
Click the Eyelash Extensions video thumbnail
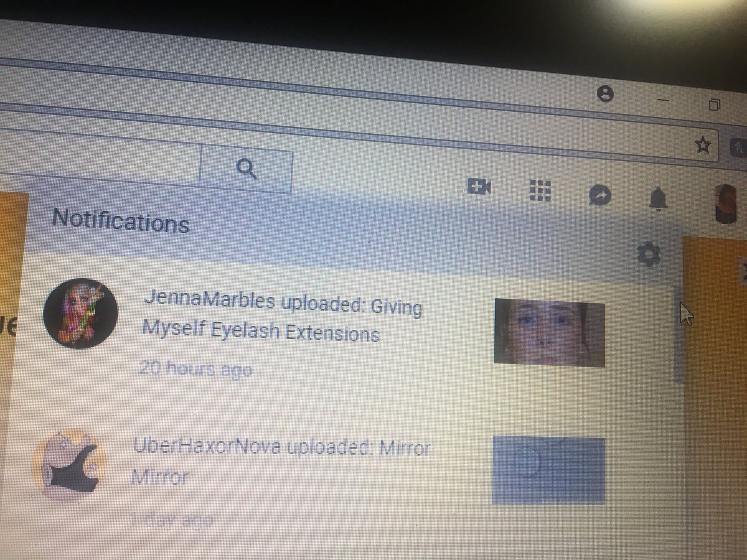(550, 332)
